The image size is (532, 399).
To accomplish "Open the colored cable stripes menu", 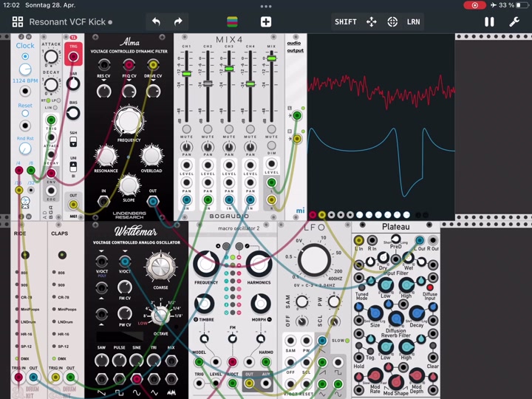I will (233, 21).
